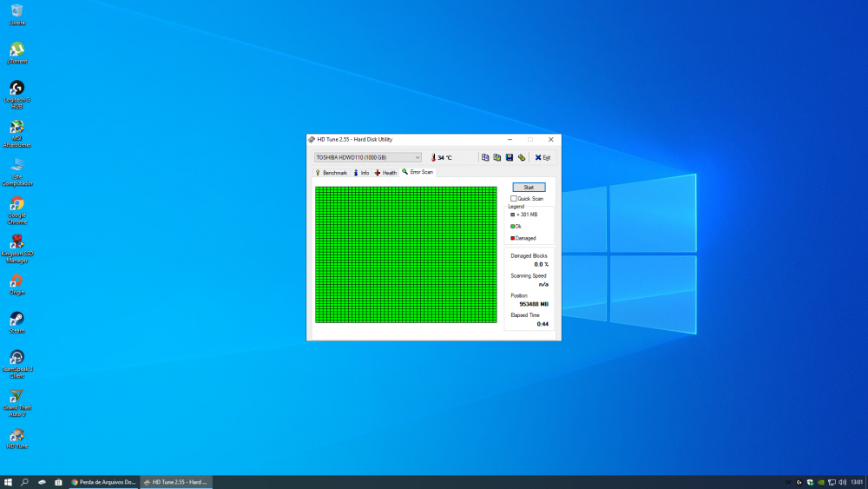This screenshot has width=868, height=489.
Task: Click the Exit button in toolbar
Action: (542, 157)
